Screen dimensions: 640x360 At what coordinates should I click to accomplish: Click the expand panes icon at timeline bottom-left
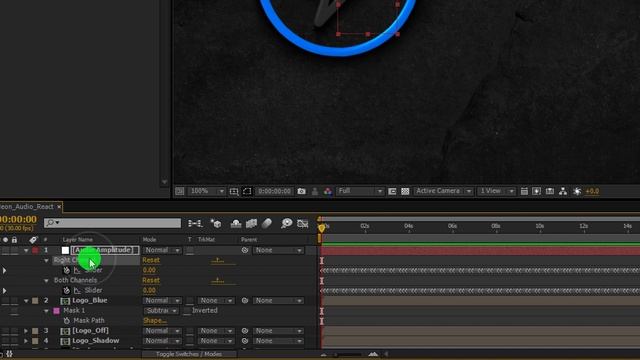(x=9, y=354)
